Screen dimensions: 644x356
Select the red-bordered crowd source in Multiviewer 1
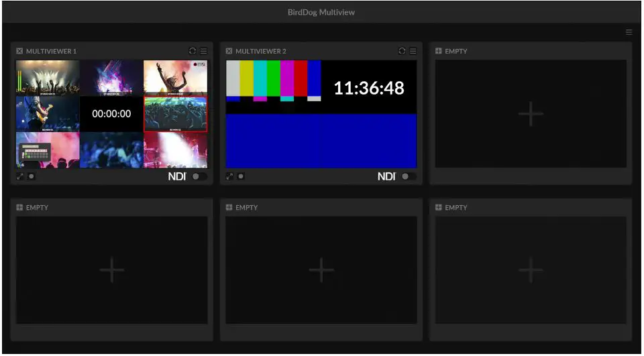175,114
